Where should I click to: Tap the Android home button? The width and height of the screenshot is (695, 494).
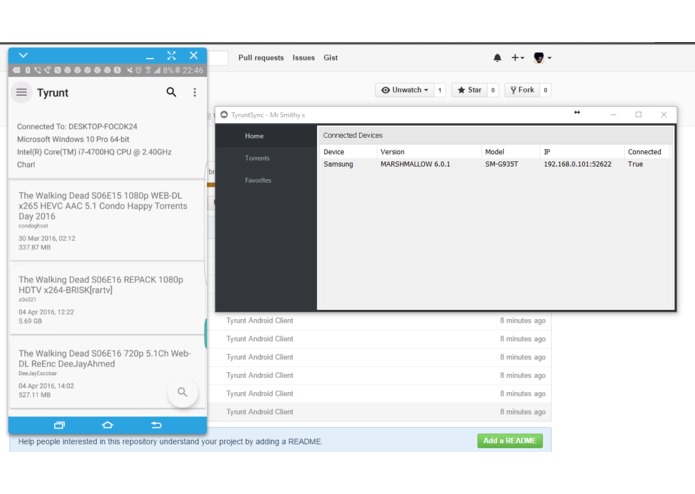108,425
